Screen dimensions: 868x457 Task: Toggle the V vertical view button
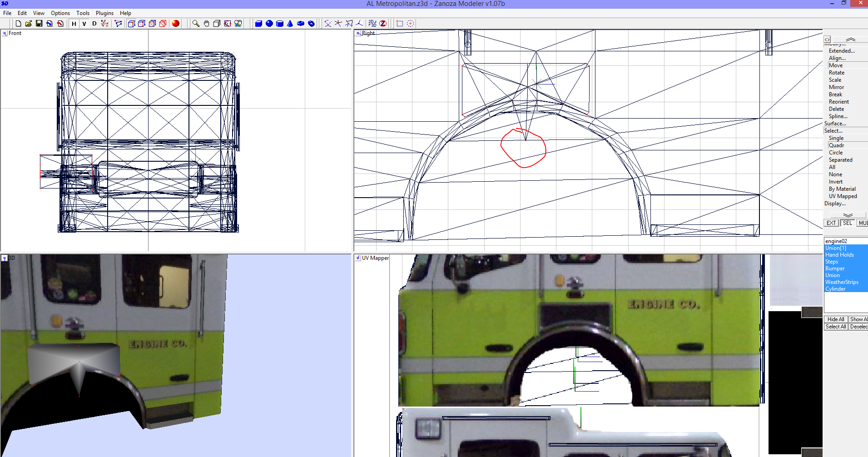coord(84,23)
